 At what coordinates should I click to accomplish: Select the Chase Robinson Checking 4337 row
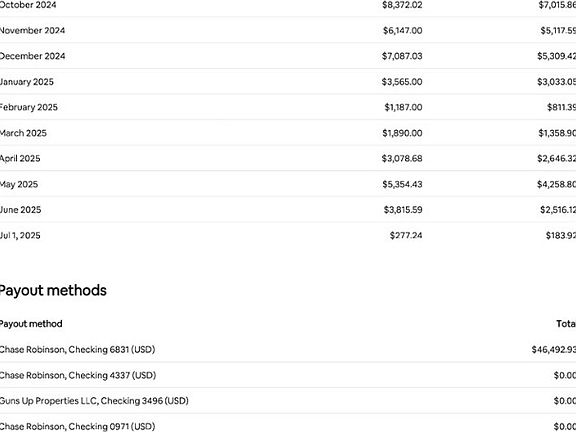[288, 375]
